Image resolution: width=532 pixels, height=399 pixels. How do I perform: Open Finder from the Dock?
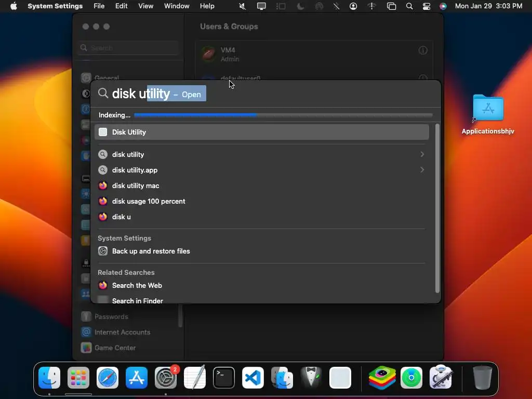tap(49, 377)
